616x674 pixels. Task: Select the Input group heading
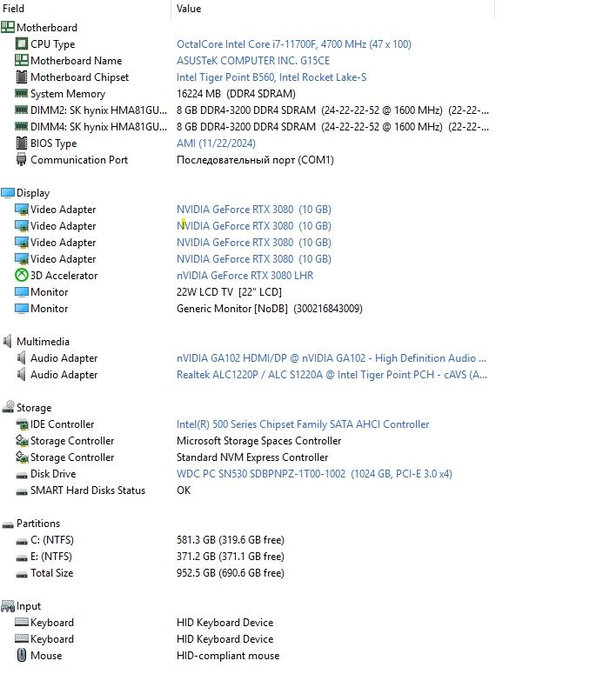pyautogui.click(x=29, y=606)
